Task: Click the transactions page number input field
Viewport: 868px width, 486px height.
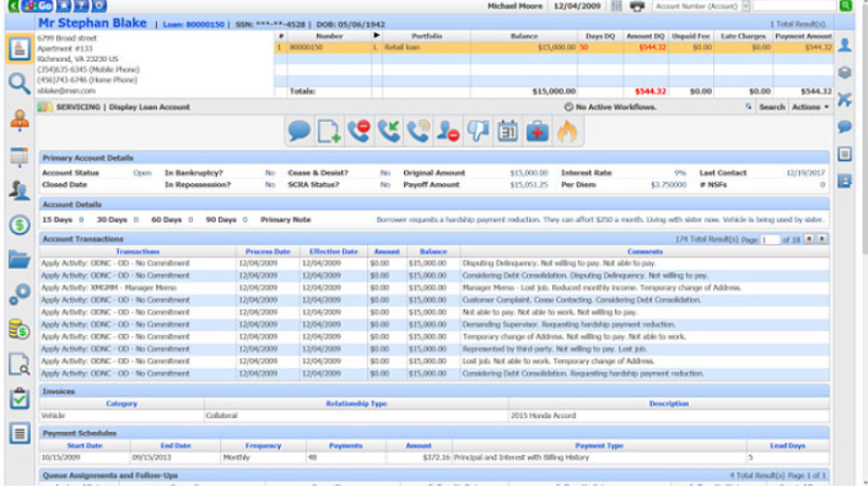Action: 770,239
